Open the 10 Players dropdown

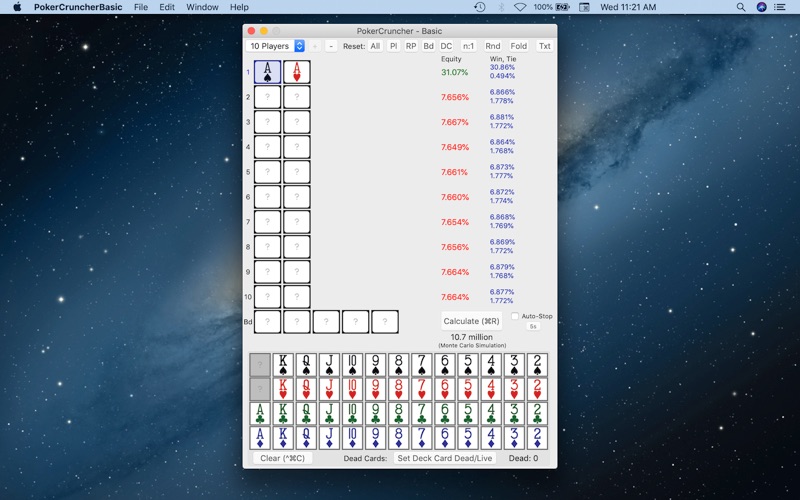coord(275,46)
